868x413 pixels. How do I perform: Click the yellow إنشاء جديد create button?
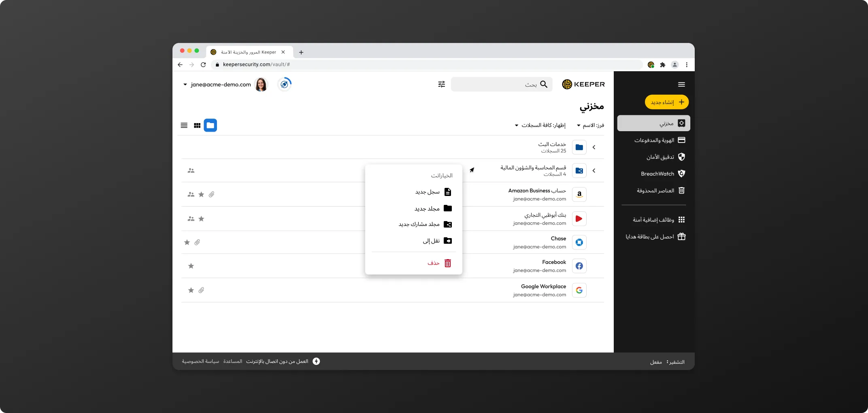[666, 102]
